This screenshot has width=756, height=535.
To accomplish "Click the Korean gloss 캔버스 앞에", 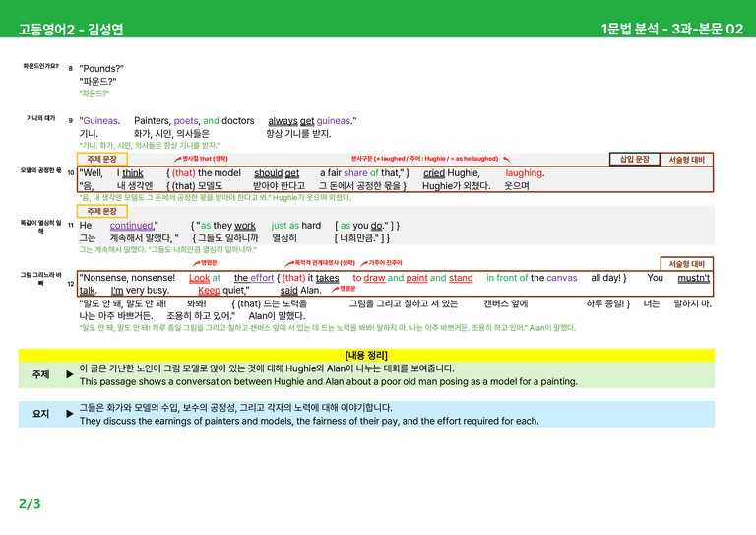I will (506, 303).
